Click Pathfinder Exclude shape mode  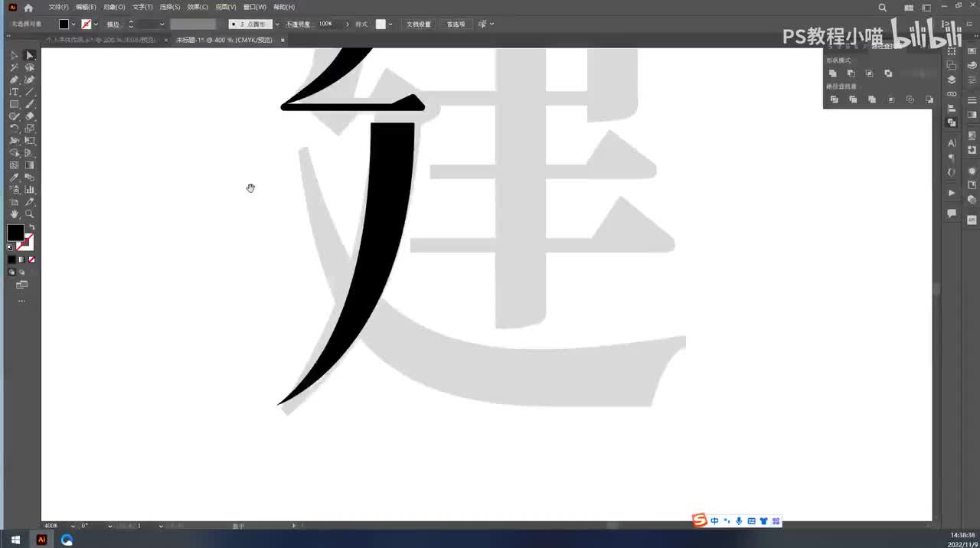click(x=888, y=73)
